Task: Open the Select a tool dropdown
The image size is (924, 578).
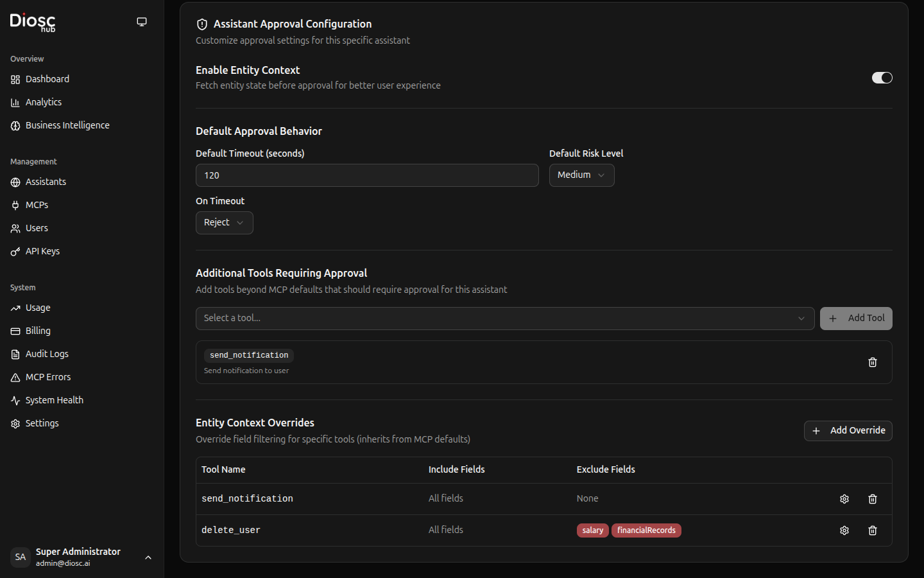Action: (504, 319)
